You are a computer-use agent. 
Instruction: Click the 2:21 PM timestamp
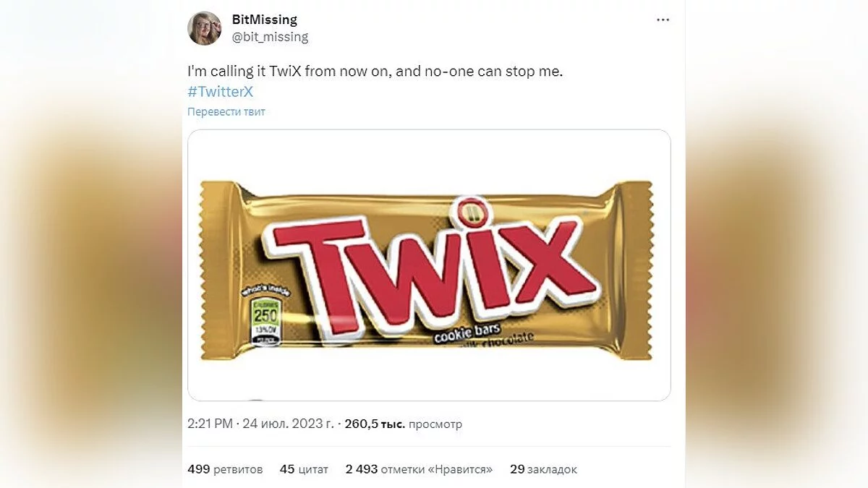click(210, 424)
